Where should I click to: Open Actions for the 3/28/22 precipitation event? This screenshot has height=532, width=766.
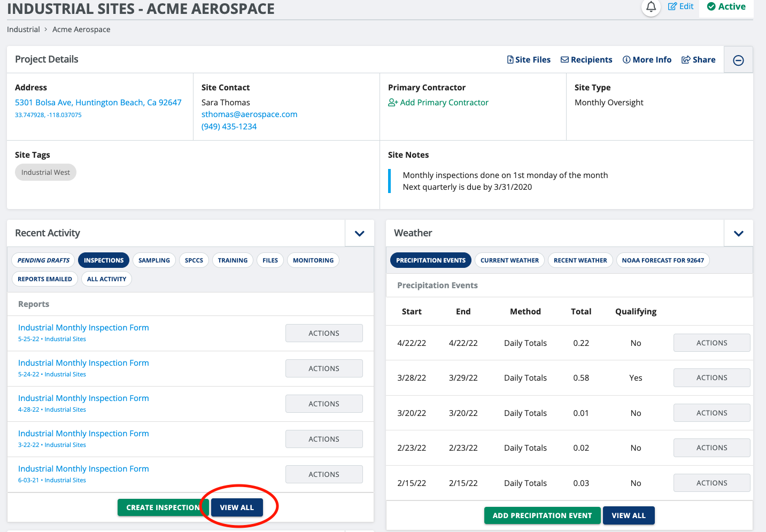[712, 377]
